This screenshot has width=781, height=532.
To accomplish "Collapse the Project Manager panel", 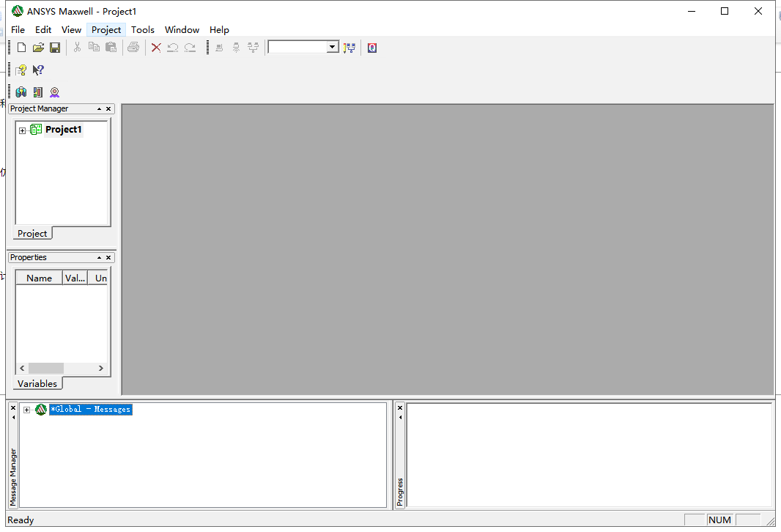I will [100, 108].
